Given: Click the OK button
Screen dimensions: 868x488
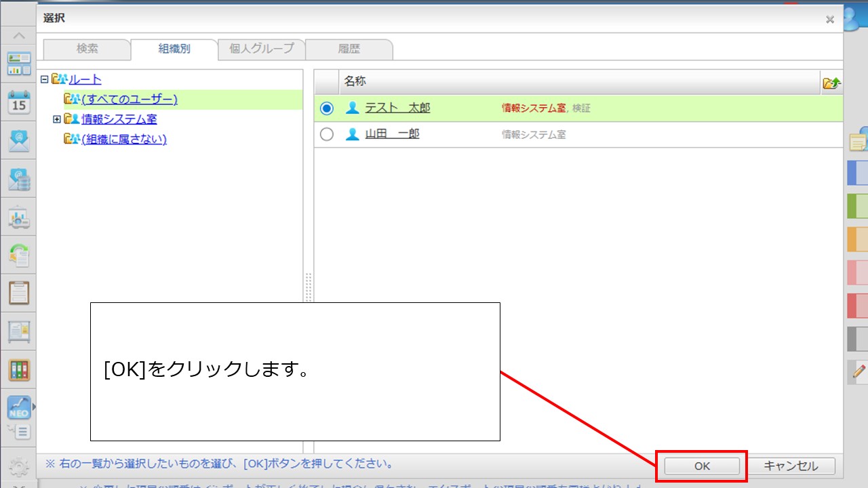Looking at the screenshot, I should point(702,466).
